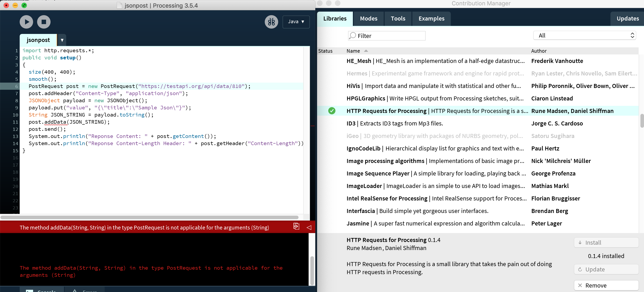The width and height of the screenshot is (644, 292).
Task: Click into the Filter search field
Action: point(390,36)
